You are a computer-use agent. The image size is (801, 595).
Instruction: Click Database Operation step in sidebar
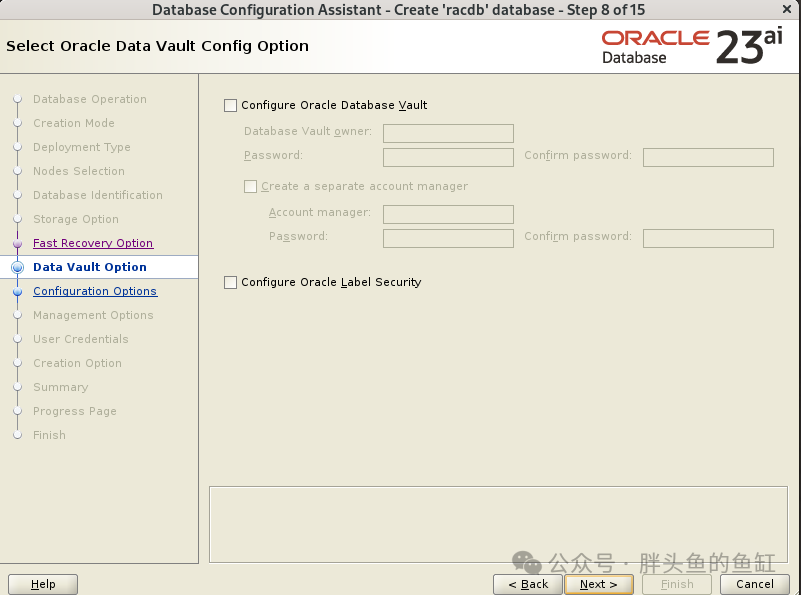[x=90, y=99]
